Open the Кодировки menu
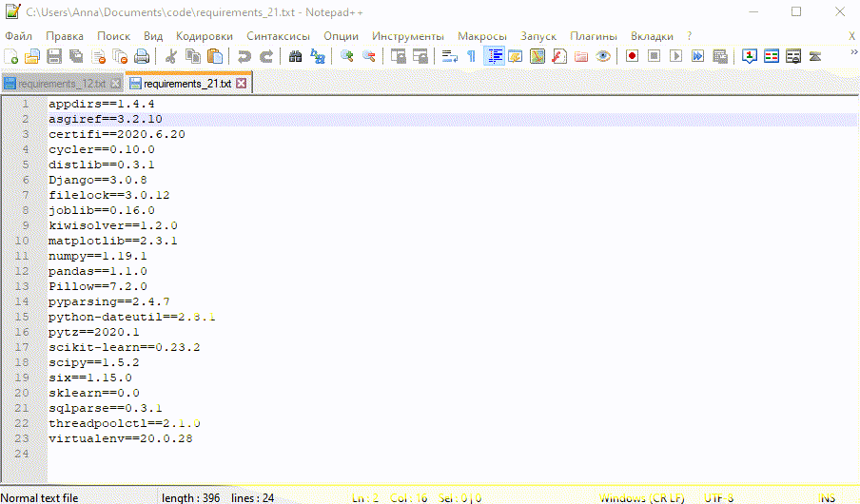Viewport: 860px width, 504px height. point(204,36)
